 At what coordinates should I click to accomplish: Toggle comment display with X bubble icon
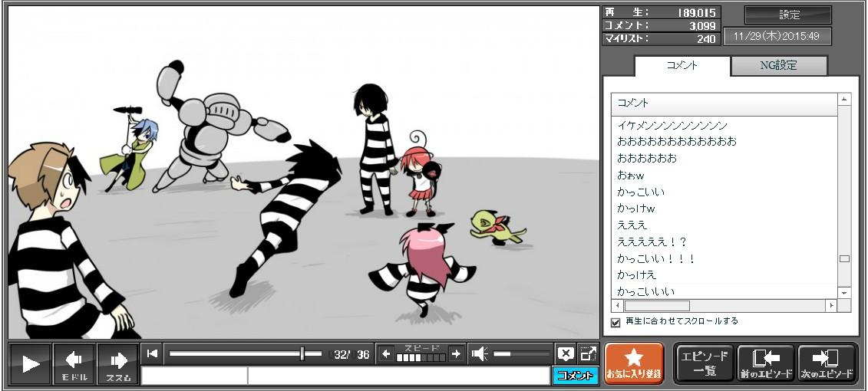coord(566,353)
